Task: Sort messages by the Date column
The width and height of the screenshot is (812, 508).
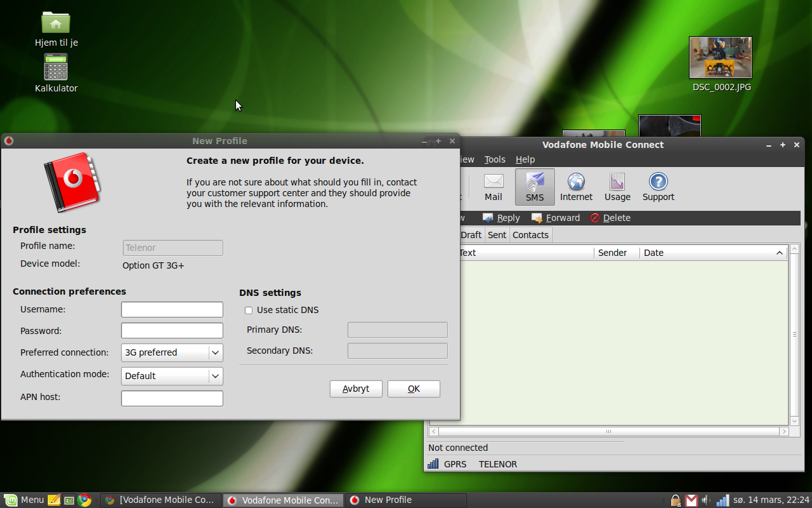Action: [x=713, y=253]
